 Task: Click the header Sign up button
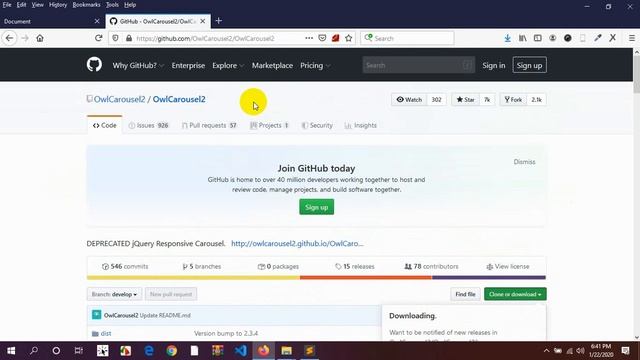click(x=529, y=65)
